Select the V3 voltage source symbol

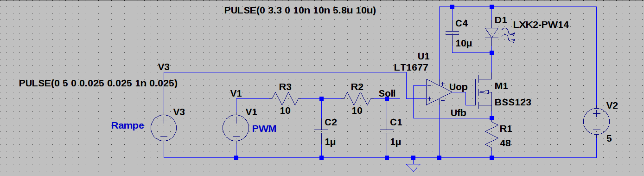164,127
